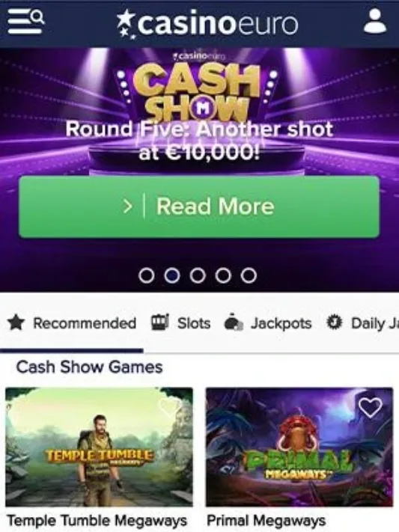The height and width of the screenshot is (532, 399).
Task: Open the Primal Megaways game thumbnail
Action: pos(299,447)
